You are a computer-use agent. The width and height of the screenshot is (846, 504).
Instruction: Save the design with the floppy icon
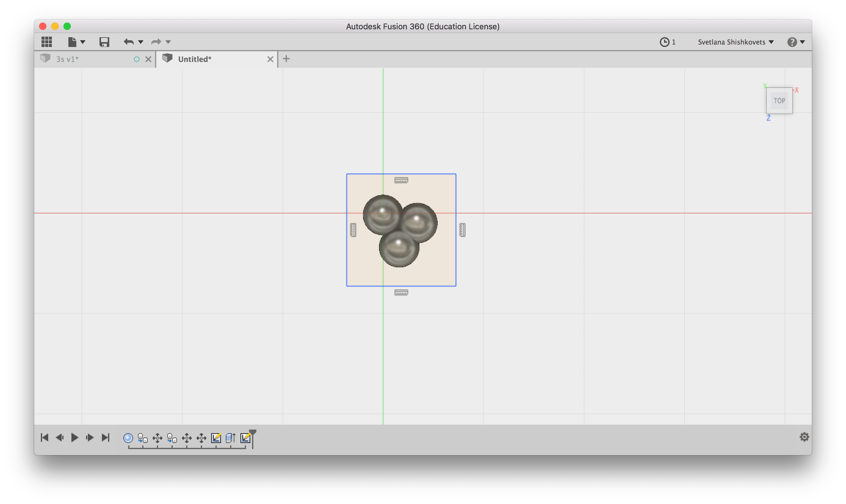pyautogui.click(x=104, y=42)
